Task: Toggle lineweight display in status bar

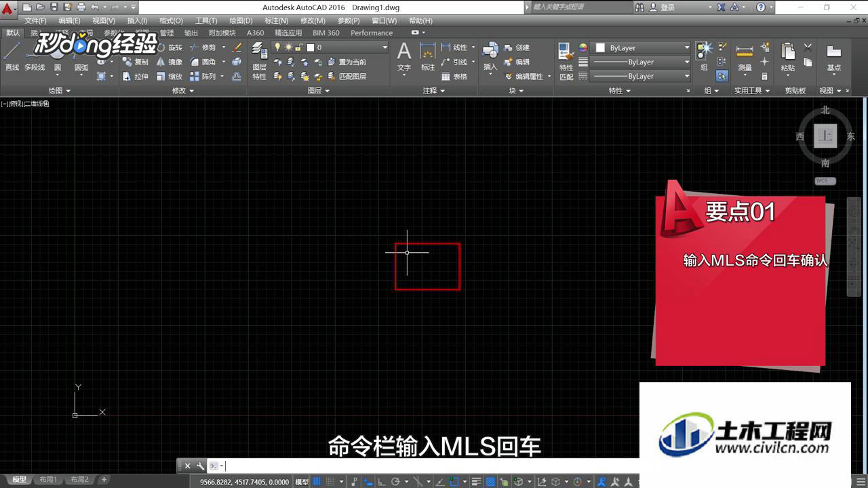Action: coord(475,481)
